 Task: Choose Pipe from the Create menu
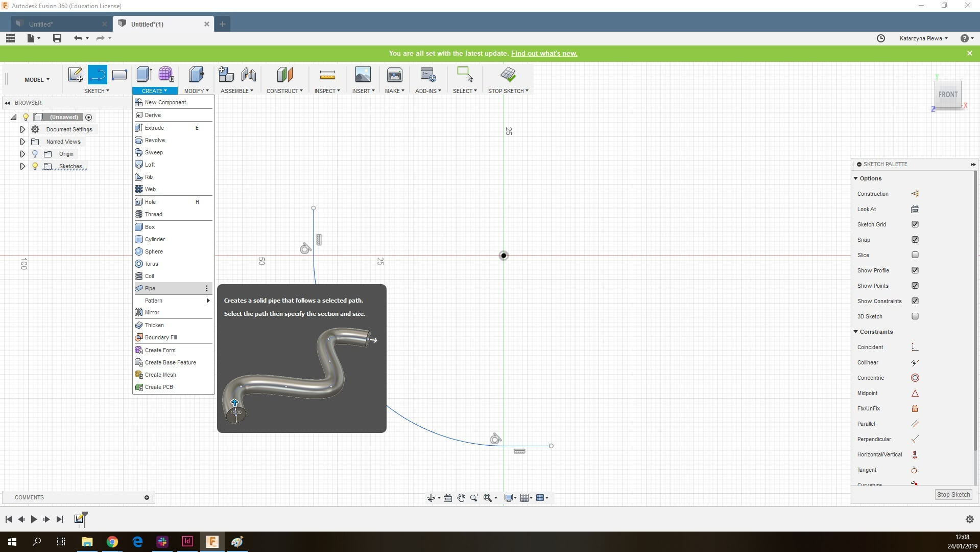[x=173, y=288]
